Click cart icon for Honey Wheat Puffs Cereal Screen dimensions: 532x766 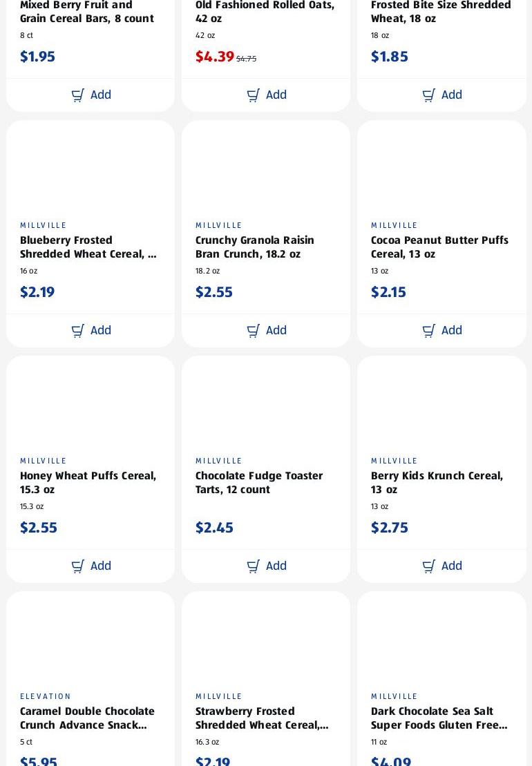click(78, 566)
